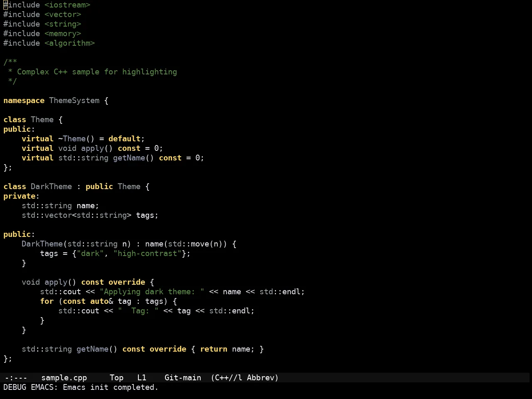This screenshot has height=399, width=532.
Task: Click the 'for' keyword in the loop
Action: coord(47,301)
